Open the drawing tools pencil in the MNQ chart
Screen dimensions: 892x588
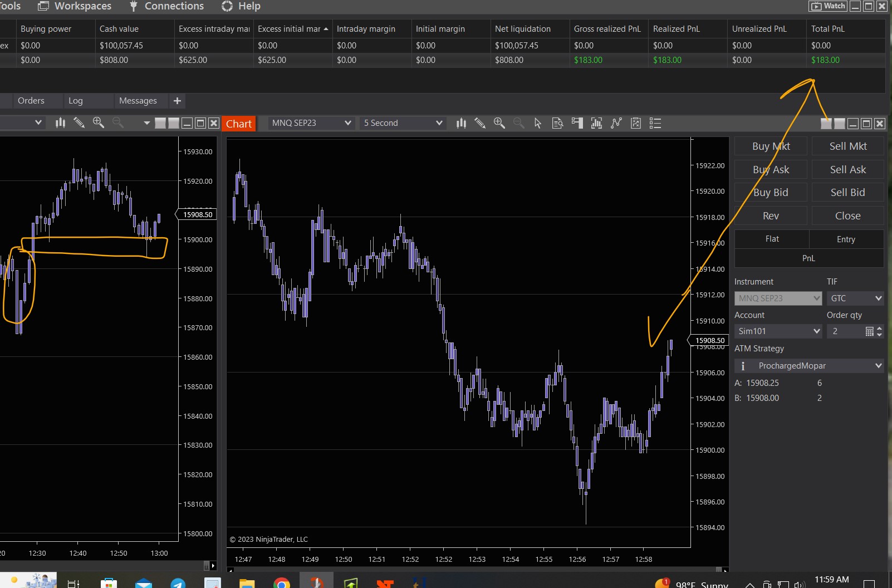point(480,123)
